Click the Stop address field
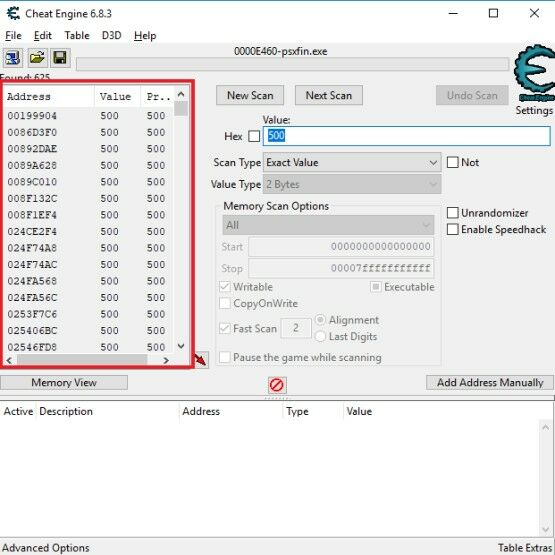This screenshot has height=555, width=555. [x=341, y=268]
